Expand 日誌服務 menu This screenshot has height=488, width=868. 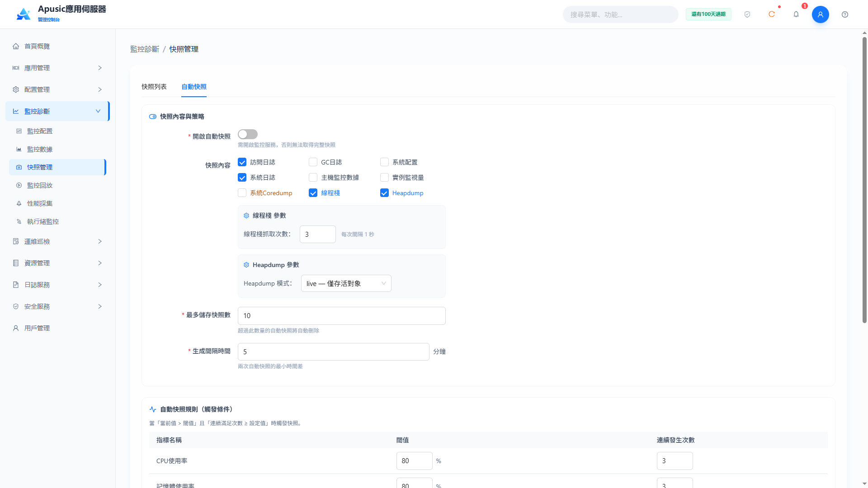[58, 285]
